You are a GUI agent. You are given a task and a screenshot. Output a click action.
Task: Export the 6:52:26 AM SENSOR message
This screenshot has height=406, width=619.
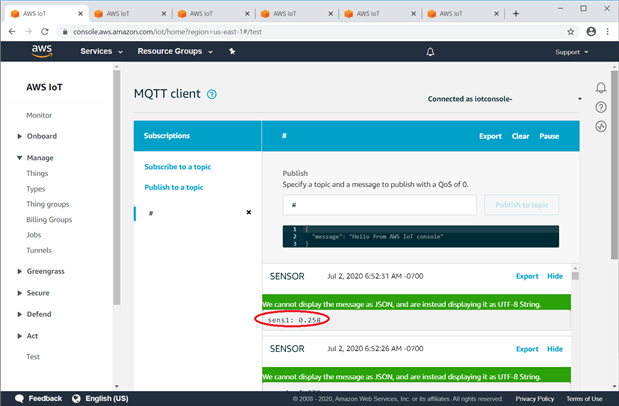(x=527, y=349)
